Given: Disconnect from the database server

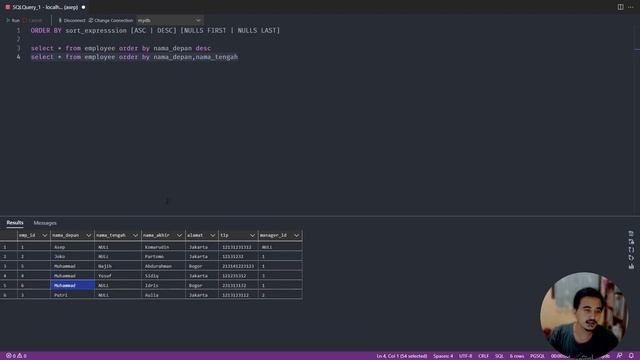Looking at the screenshot, I should coord(72,20).
